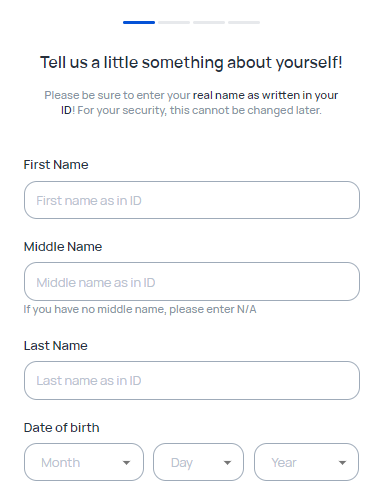This screenshot has width=385, height=494.
Task: Open the Year dropdown
Action: (306, 462)
